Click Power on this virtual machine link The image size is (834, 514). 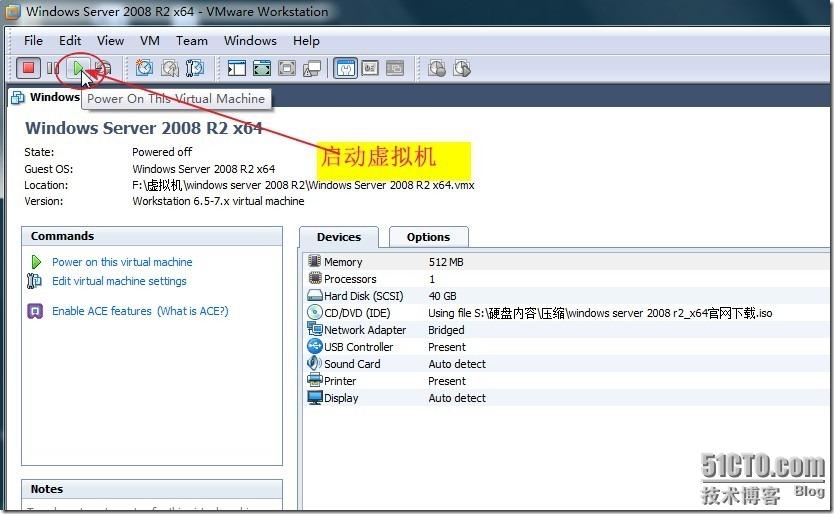tap(122, 262)
